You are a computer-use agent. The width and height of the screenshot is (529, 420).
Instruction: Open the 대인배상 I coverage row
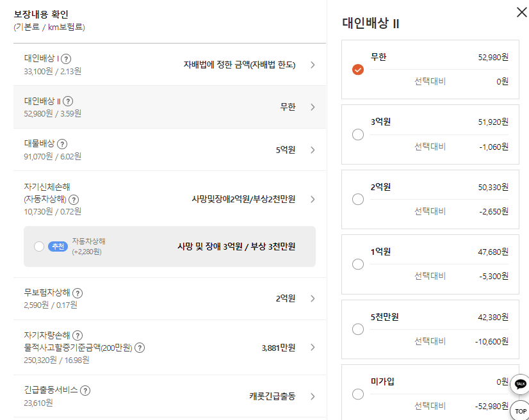point(313,63)
